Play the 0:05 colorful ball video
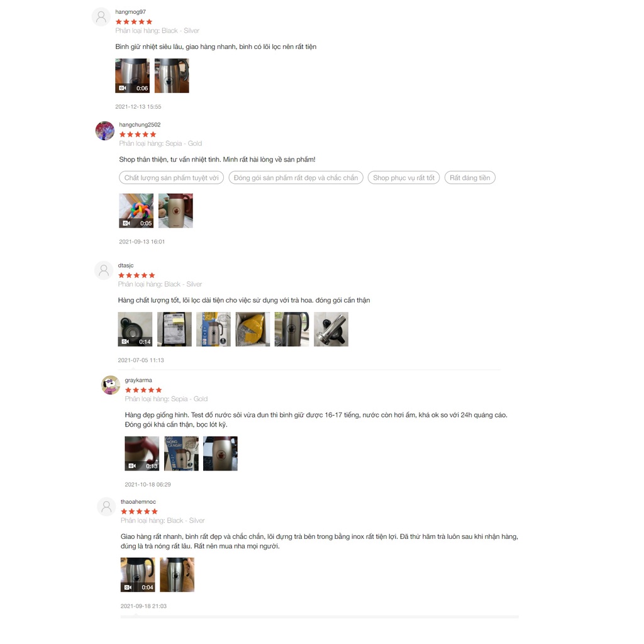The width and height of the screenshot is (644, 644). point(136,211)
